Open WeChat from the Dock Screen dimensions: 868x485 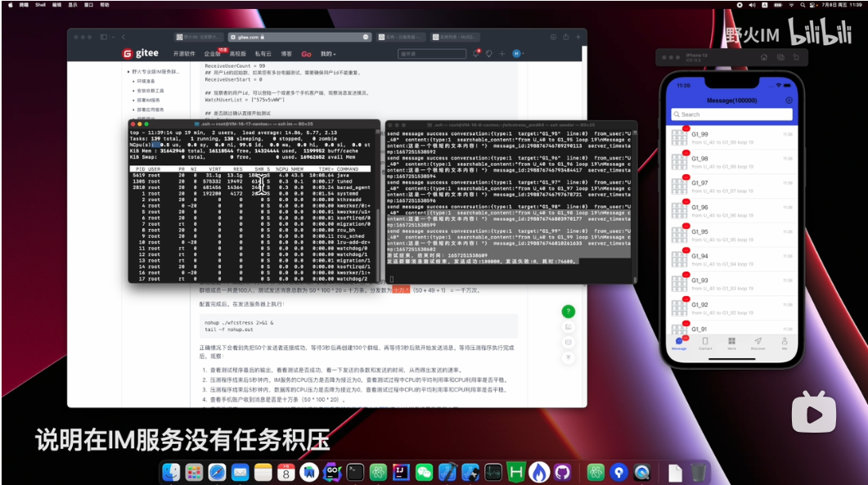(424, 472)
